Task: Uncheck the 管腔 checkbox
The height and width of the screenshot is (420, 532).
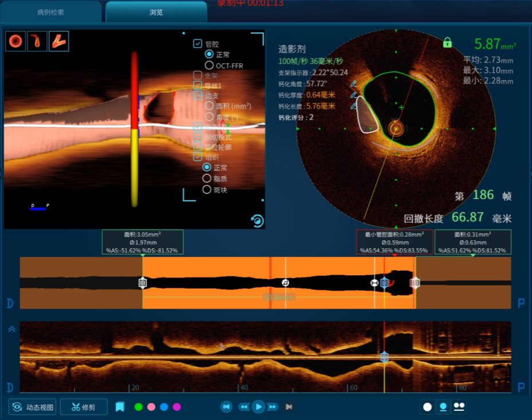Action: (x=198, y=43)
